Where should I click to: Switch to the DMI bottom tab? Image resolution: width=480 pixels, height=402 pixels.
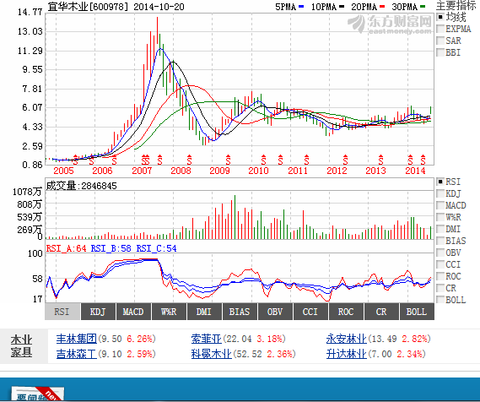coord(204,312)
